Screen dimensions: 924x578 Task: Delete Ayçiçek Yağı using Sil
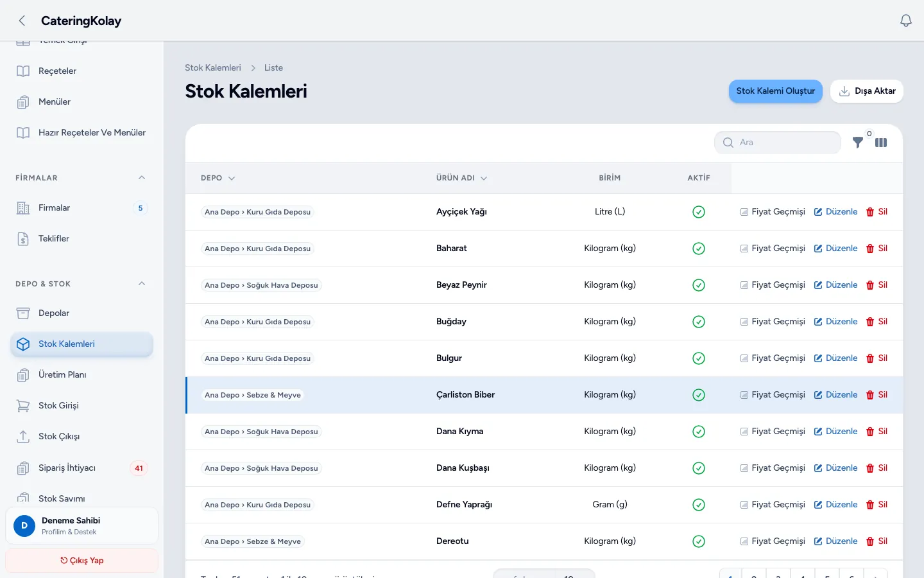877,212
